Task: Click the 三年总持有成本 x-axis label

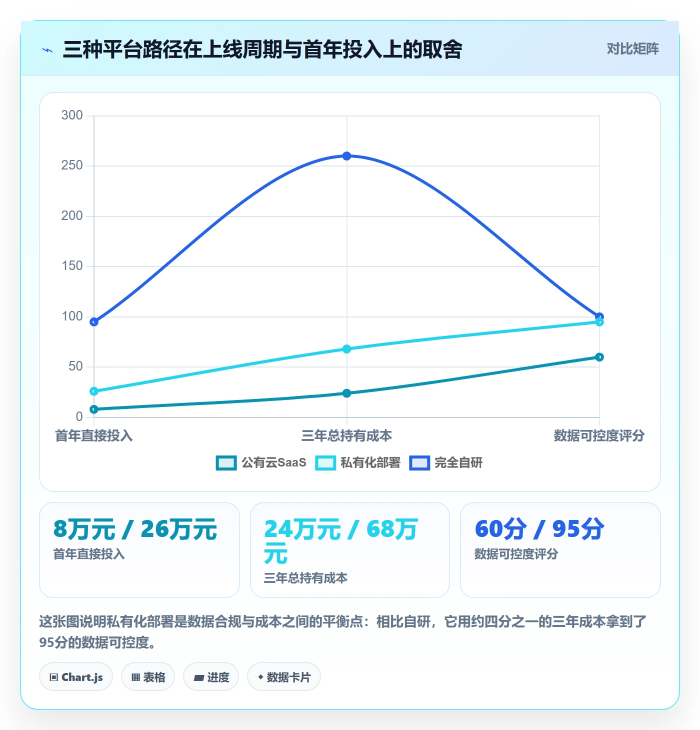Action: [x=346, y=435]
